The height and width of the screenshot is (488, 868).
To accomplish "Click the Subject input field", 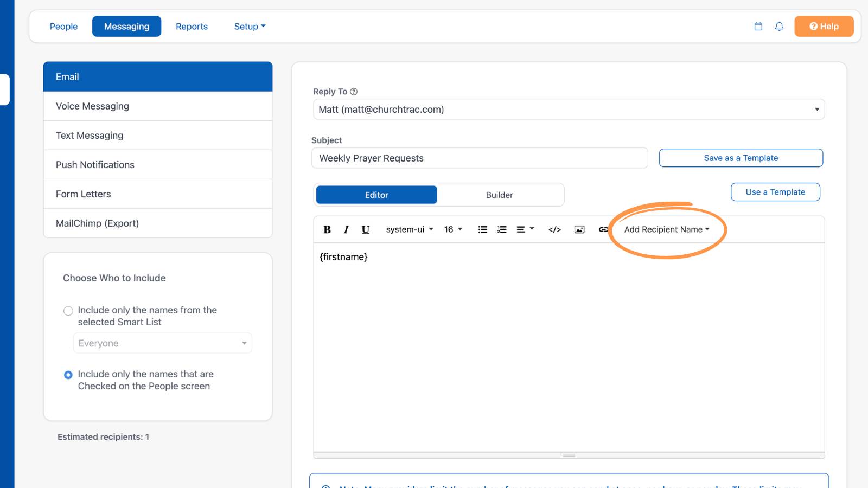I will point(480,158).
